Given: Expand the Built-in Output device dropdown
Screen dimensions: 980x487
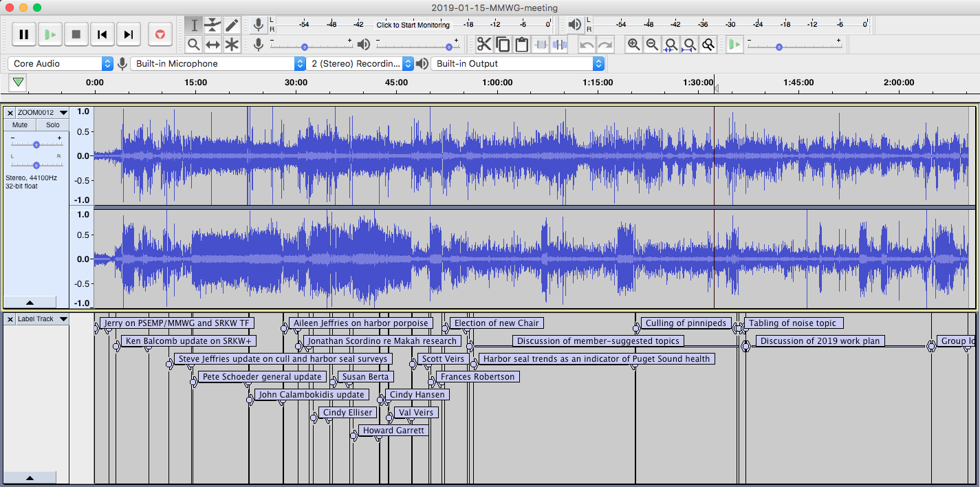Looking at the screenshot, I should (517, 63).
